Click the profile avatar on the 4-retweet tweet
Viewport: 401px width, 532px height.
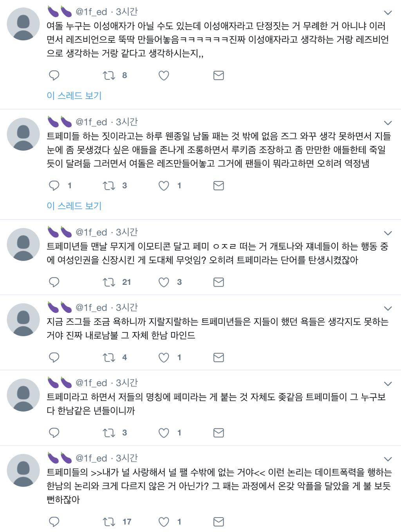click(23, 320)
